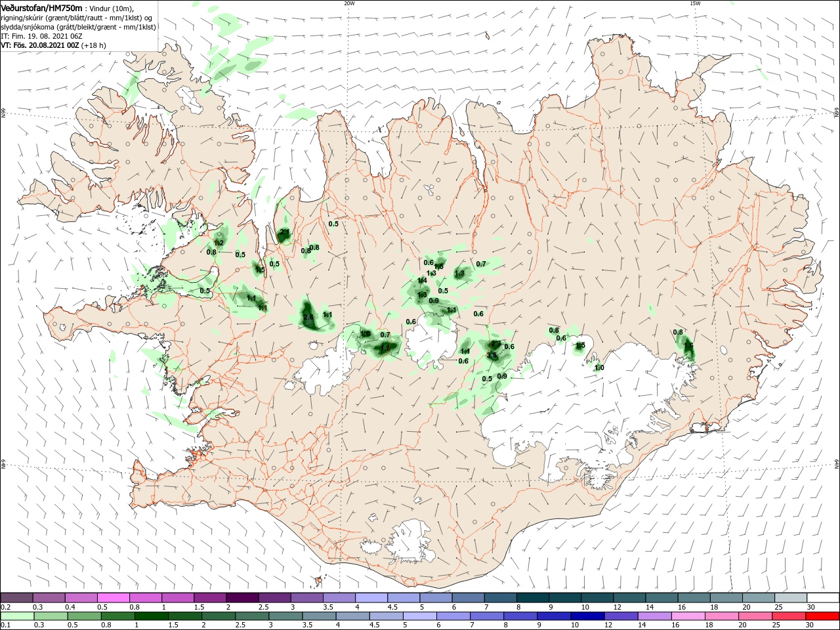Pick the light green swatch labeled 0.3

pos(51,616)
